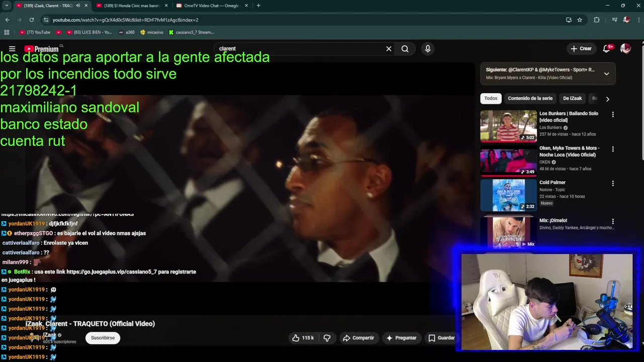Open Cold Palmer video thumbnail
Screen dimensions: 644x362
[x=508, y=195]
